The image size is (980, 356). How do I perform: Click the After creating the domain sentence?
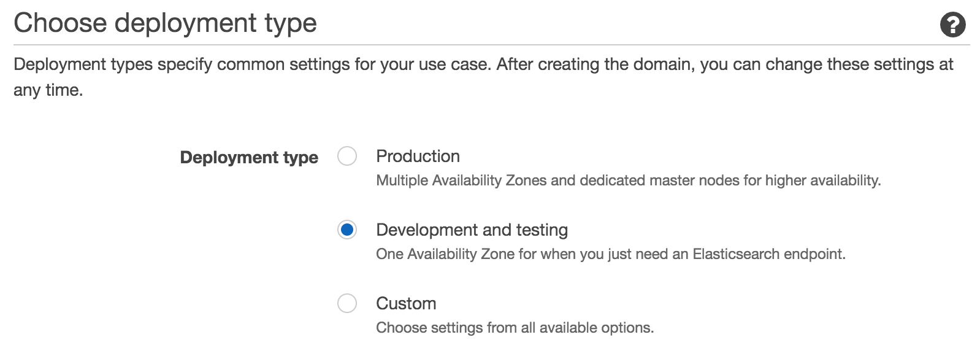(724, 64)
